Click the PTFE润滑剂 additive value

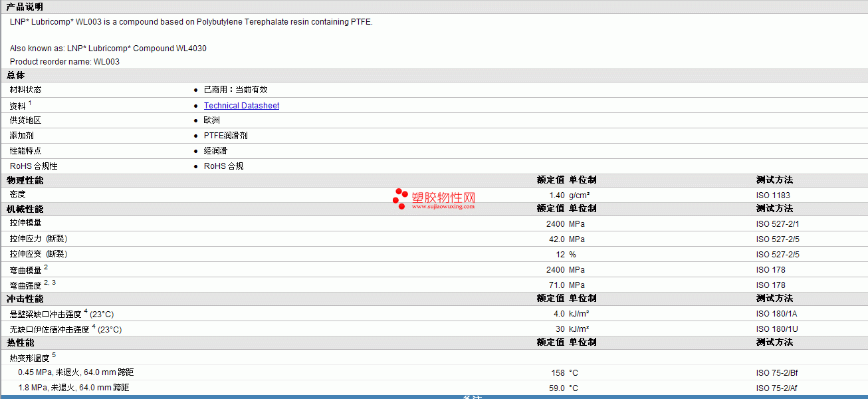[226, 136]
